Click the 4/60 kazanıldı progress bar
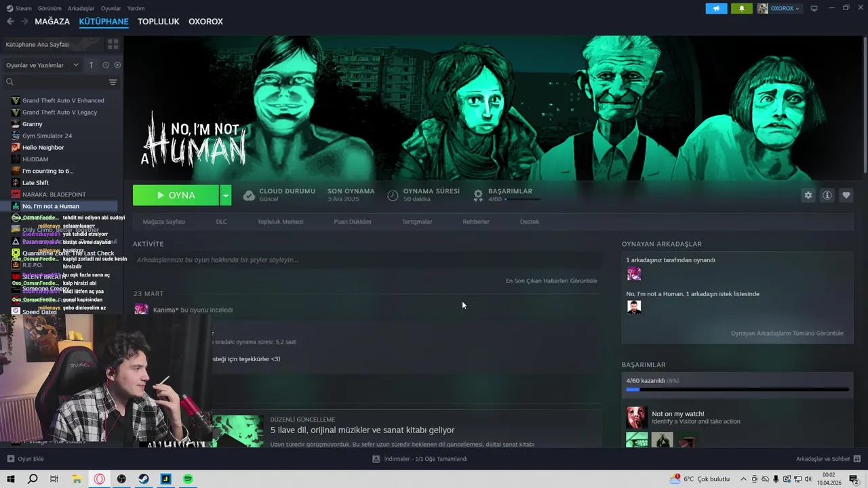The width and height of the screenshot is (868, 488). click(737, 390)
